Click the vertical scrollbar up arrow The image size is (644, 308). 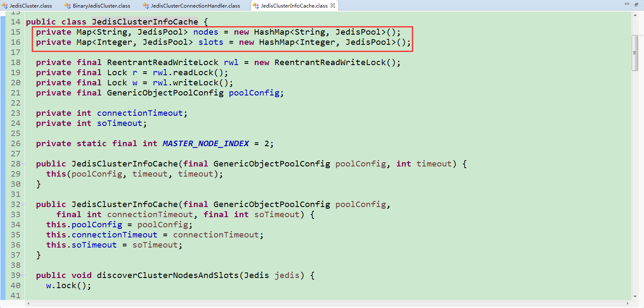(635, 15)
